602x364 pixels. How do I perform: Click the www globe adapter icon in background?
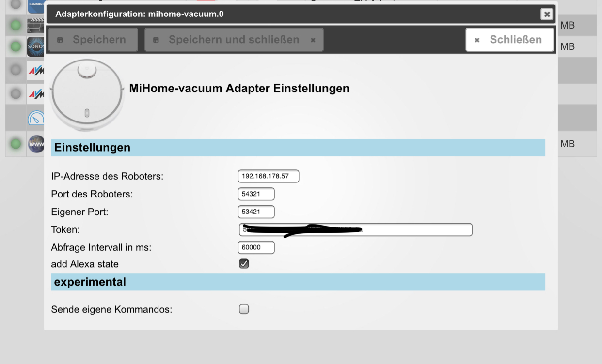[x=35, y=144]
